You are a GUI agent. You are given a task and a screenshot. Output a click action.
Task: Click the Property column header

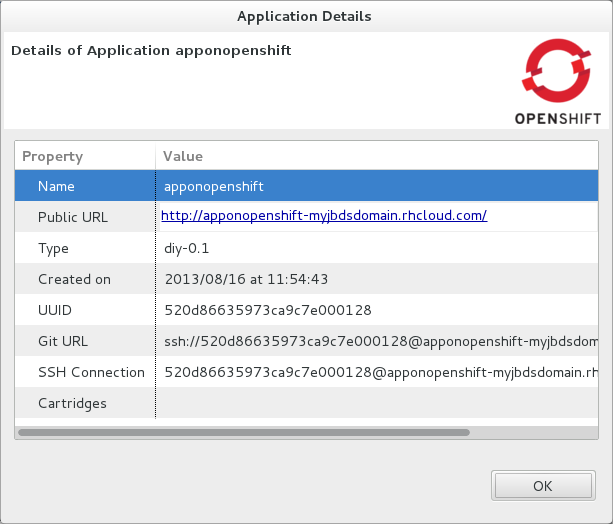pyautogui.click(x=53, y=156)
